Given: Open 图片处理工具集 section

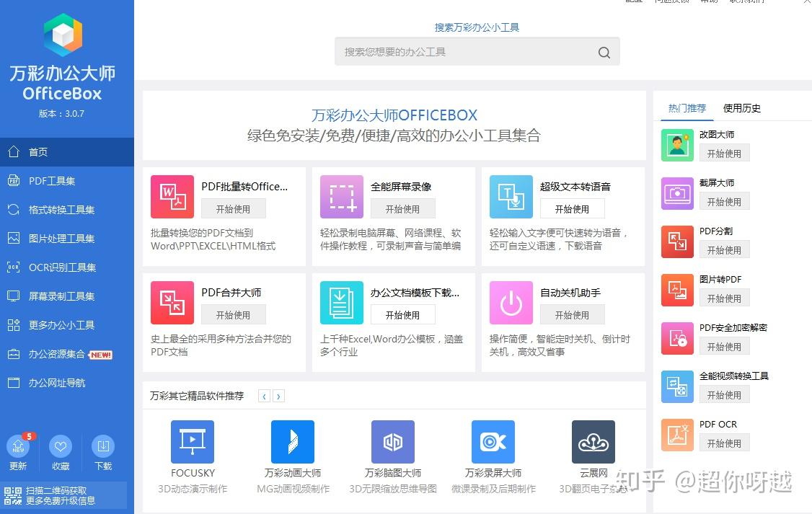Looking at the screenshot, I should pos(67,239).
